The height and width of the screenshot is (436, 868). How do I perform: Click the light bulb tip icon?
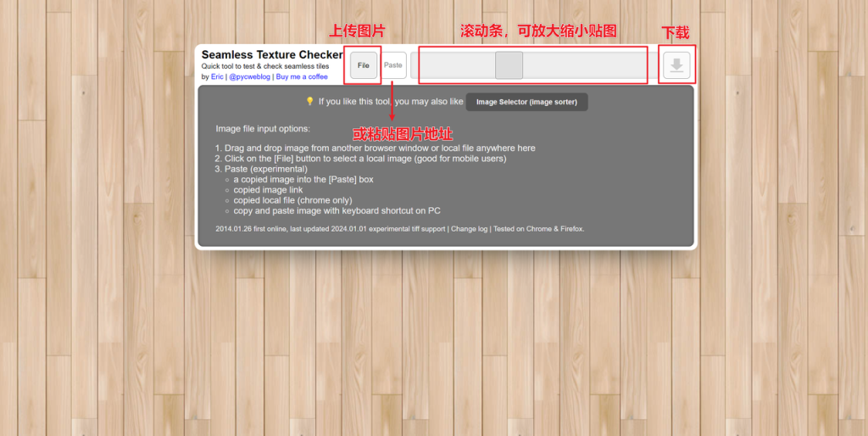[310, 102]
